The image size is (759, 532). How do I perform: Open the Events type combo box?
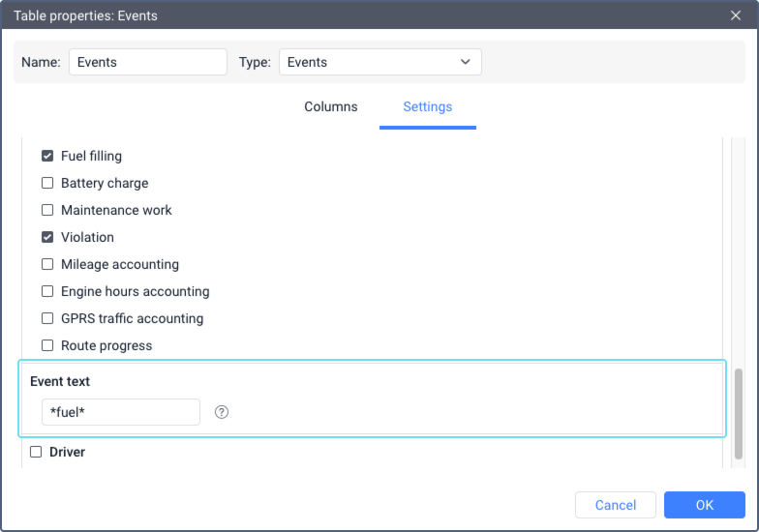pyautogui.click(x=379, y=62)
